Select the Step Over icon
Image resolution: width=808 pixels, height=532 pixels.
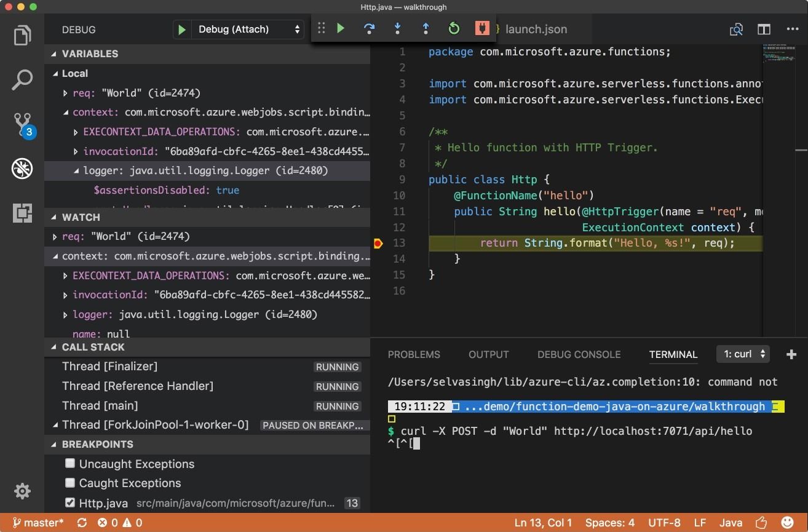(370, 28)
